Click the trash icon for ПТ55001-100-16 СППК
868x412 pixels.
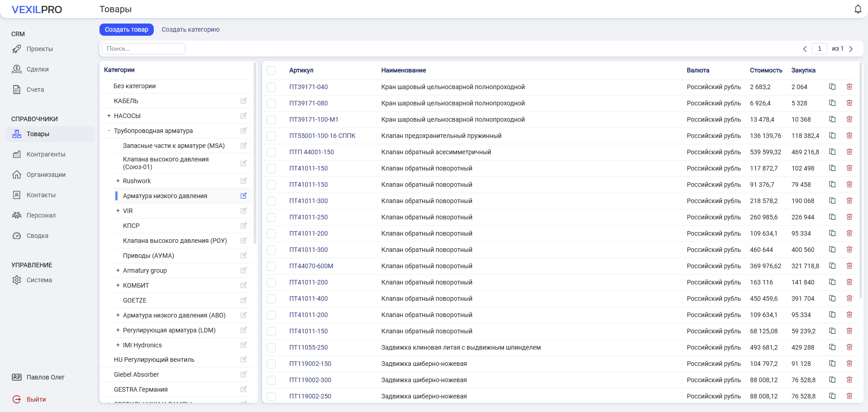849,136
